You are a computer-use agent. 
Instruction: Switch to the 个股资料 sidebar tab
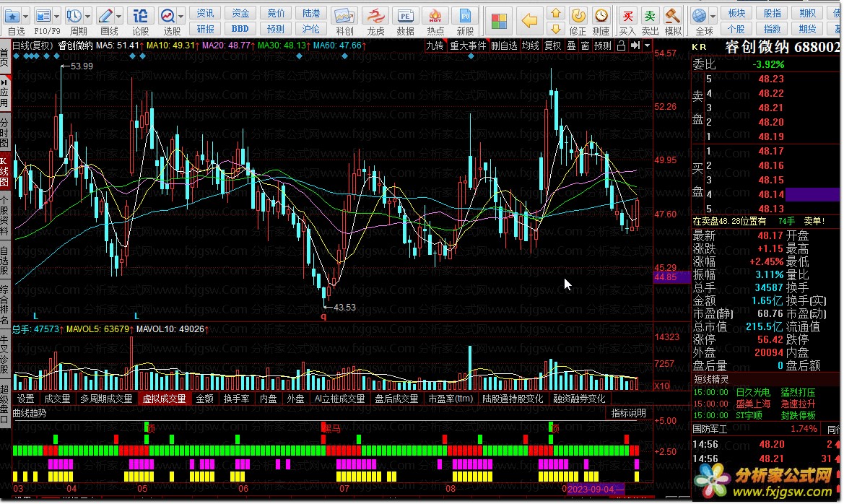point(4,217)
